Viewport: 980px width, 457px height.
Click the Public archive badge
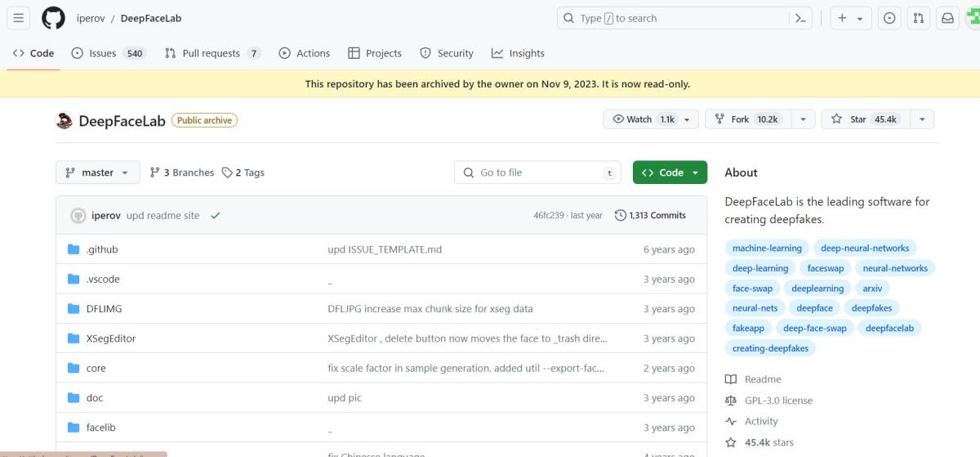(x=205, y=120)
